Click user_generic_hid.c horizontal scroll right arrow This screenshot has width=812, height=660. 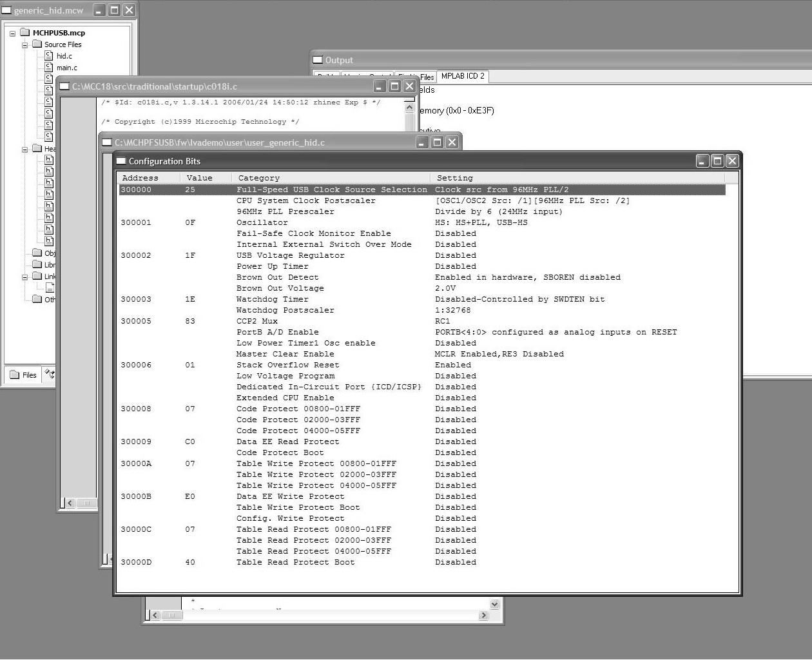[483, 616]
